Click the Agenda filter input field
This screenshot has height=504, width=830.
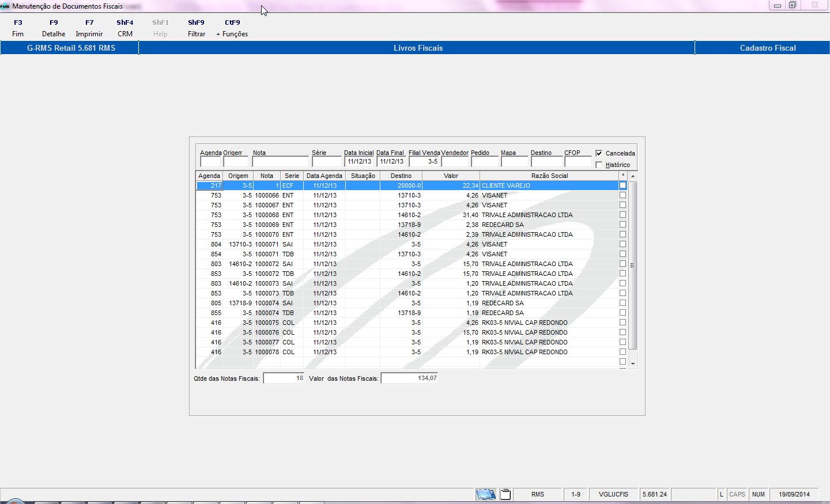pos(210,162)
